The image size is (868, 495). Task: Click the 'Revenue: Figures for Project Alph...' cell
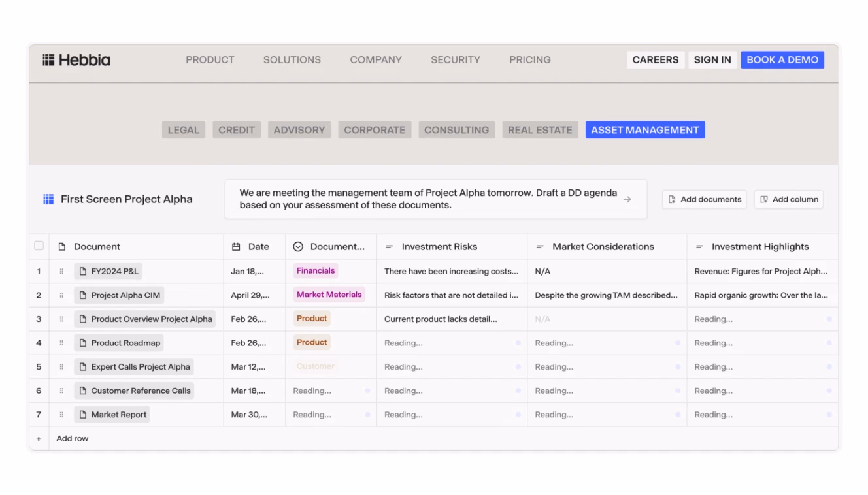(762, 271)
